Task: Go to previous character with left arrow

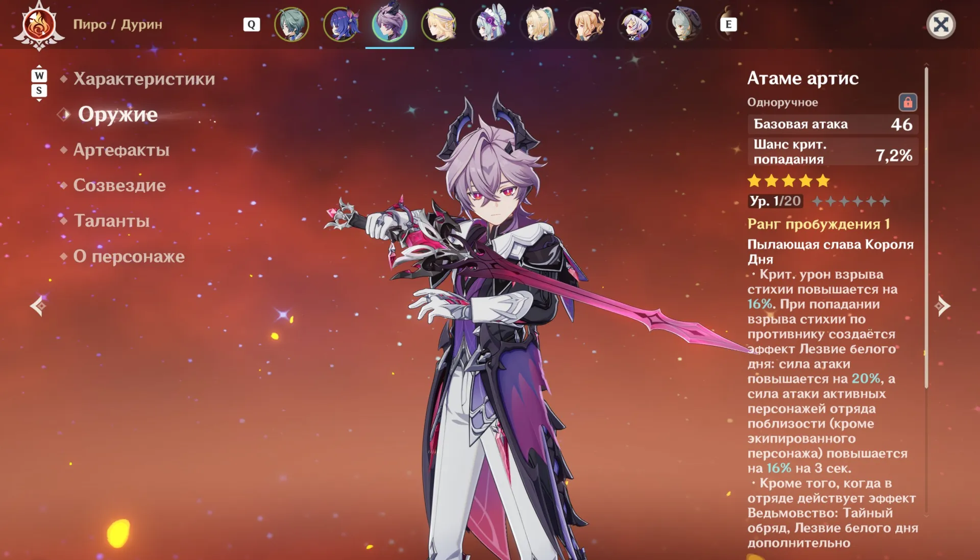Action: [x=38, y=306]
